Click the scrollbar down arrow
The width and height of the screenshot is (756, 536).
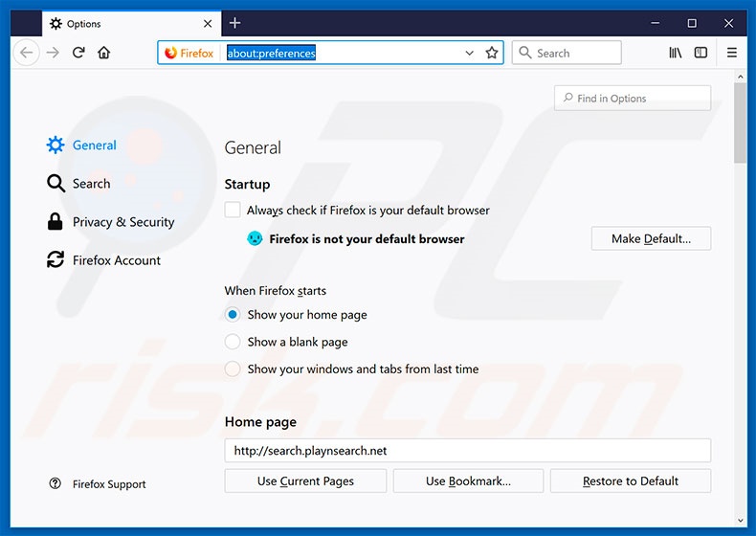point(740,520)
